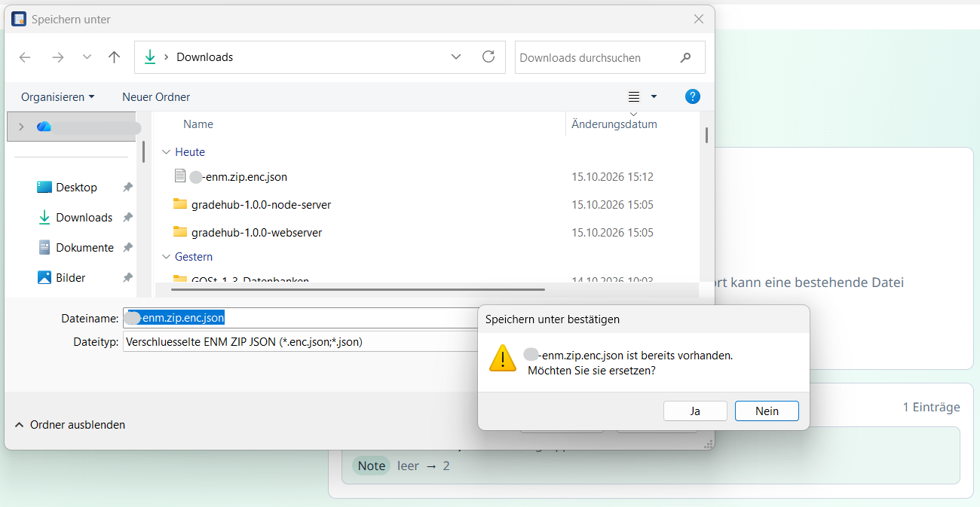Click the gradehub-1.0.0-webserver folder icon
Screen dimensions: 980x507
tap(179, 232)
